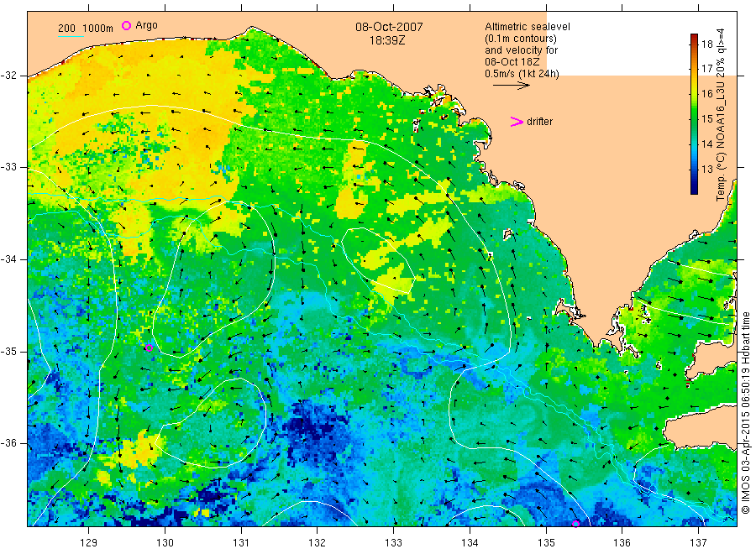The image size is (756, 554).
Task: Click the color bar tick label 13
Action: [x=706, y=169]
